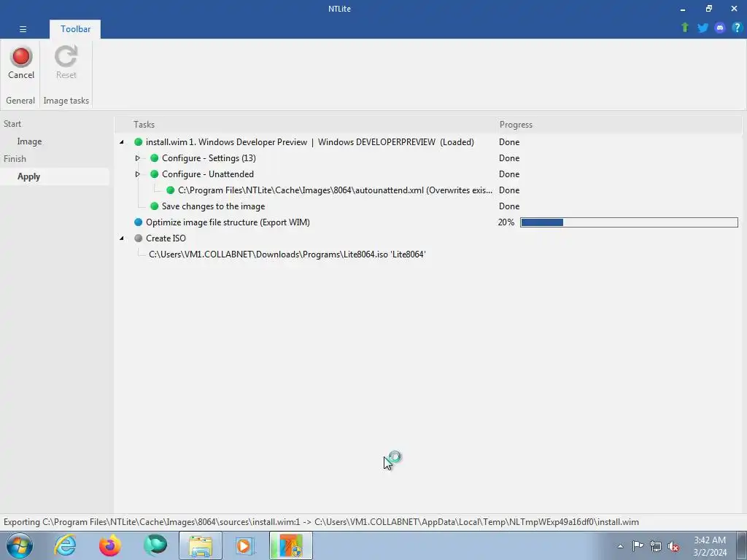Select Image in the left sidebar
The width and height of the screenshot is (747, 560).
pyautogui.click(x=29, y=141)
